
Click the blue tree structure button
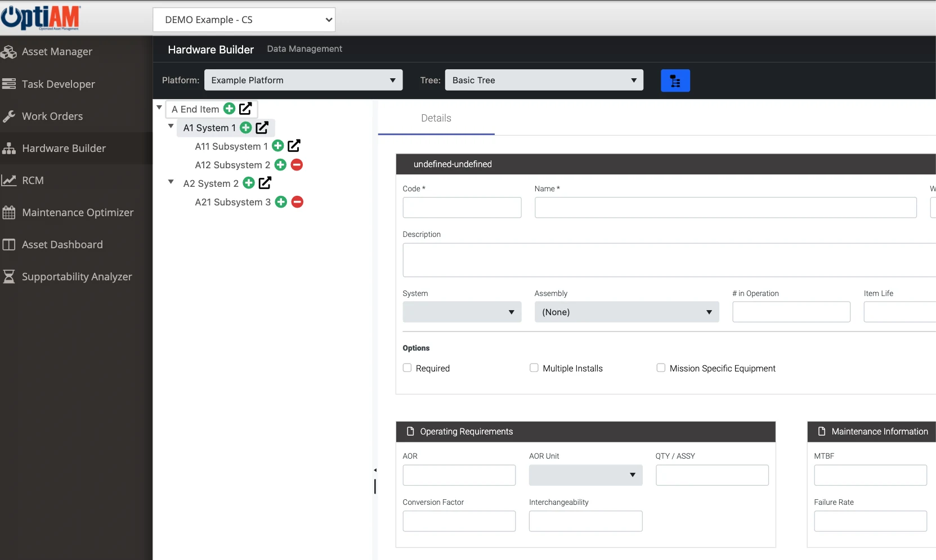(x=675, y=80)
